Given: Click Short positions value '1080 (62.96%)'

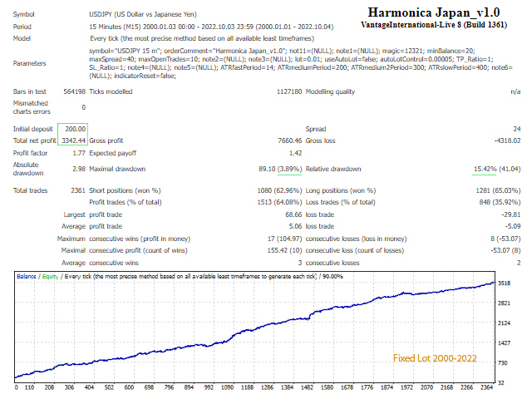Looking at the screenshot, I should click(x=279, y=190).
